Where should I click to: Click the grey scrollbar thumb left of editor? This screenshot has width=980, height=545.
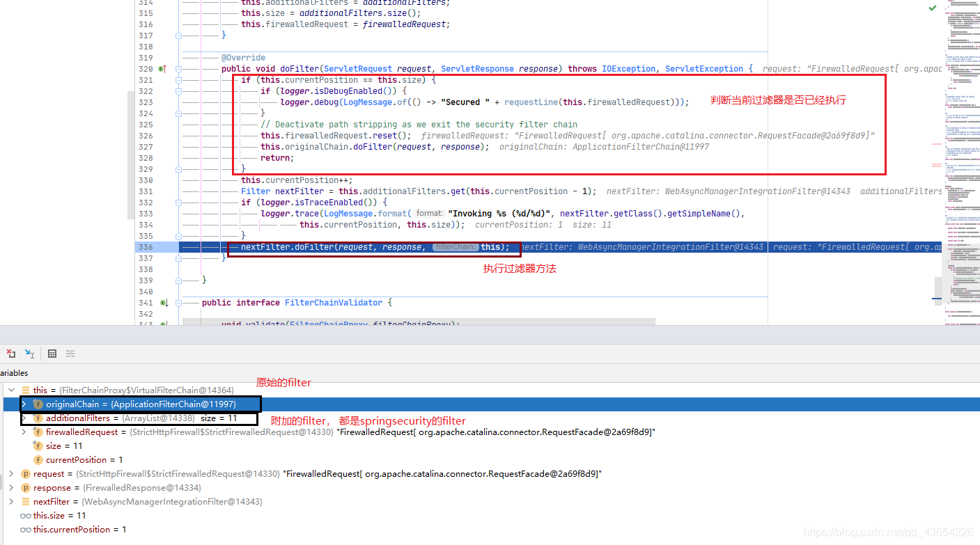(131, 155)
